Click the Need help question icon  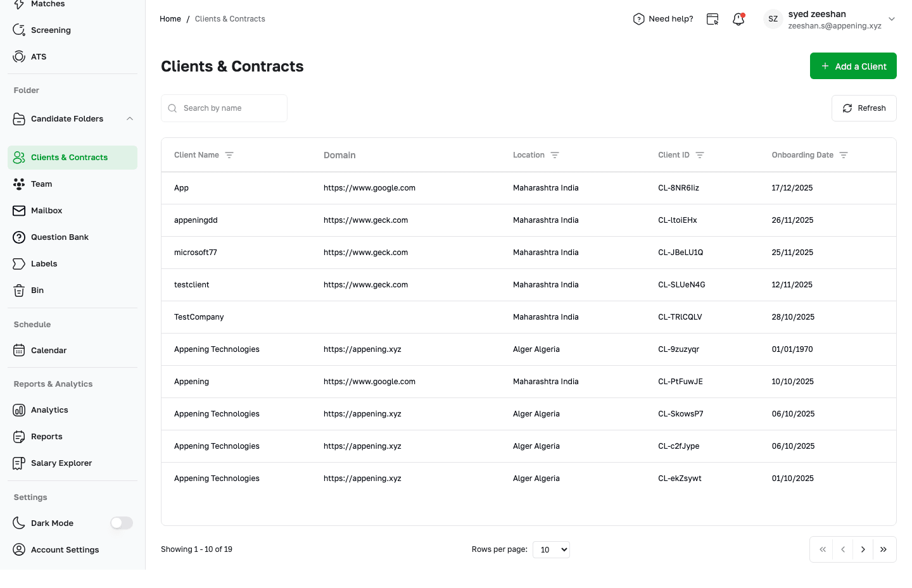(x=638, y=19)
